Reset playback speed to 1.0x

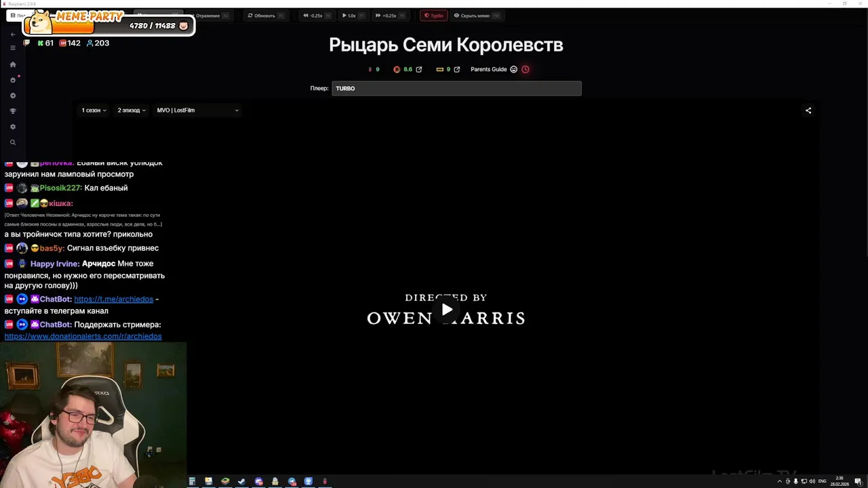coord(353,15)
